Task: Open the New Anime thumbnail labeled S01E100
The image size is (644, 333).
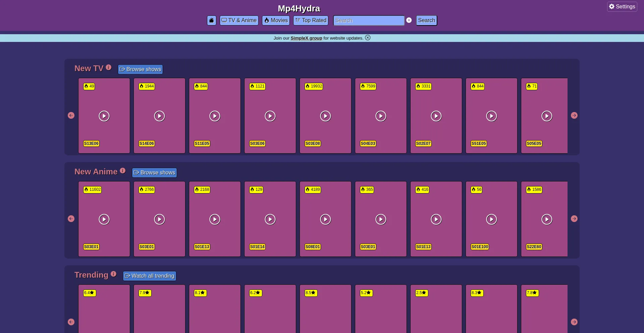Action: [x=491, y=219]
